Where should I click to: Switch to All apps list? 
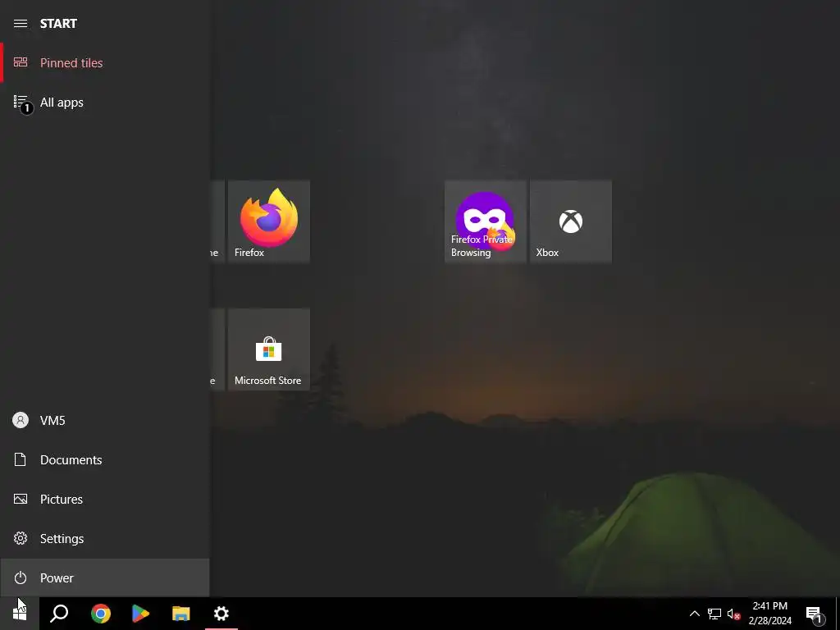pyautogui.click(x=105, y=103)
